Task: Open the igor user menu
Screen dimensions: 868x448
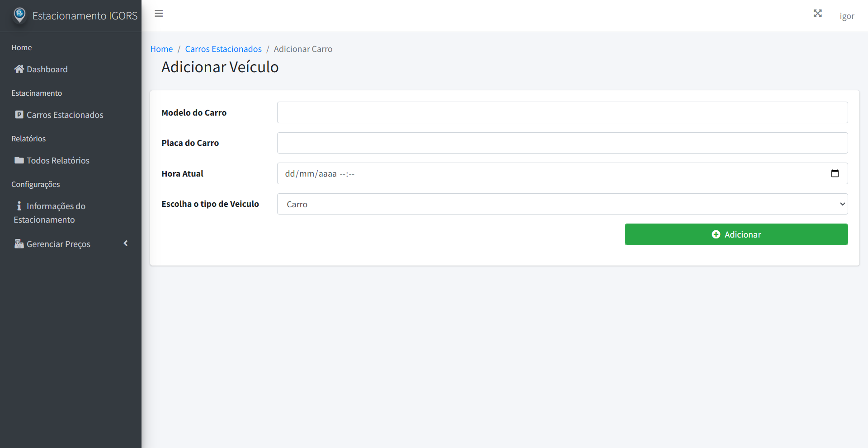Action: [x=847, y=16]
